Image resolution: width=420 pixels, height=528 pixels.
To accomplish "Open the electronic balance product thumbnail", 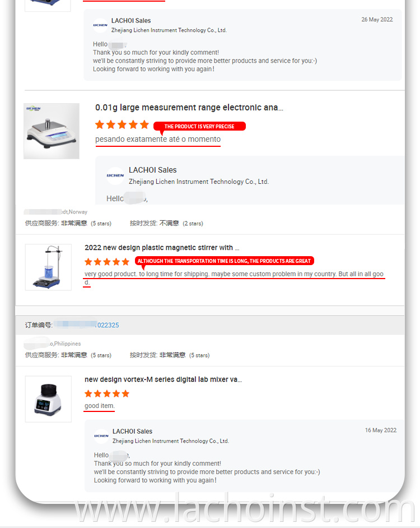I will pyautogui.click(x=52, y=131).
